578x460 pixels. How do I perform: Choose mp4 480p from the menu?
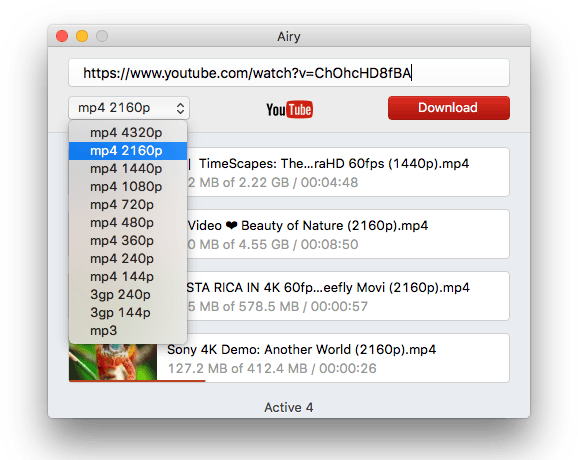[x=128, y=223]
